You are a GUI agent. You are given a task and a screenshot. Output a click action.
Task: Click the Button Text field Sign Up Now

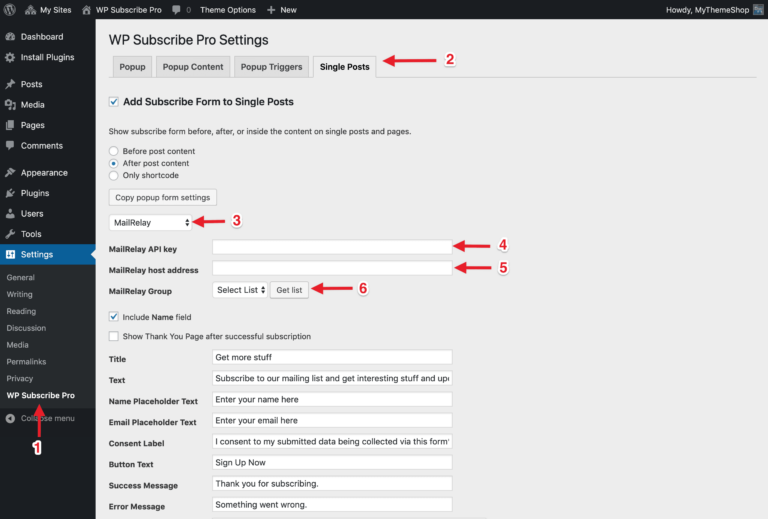pyautogui.click(x=332, y=463)
